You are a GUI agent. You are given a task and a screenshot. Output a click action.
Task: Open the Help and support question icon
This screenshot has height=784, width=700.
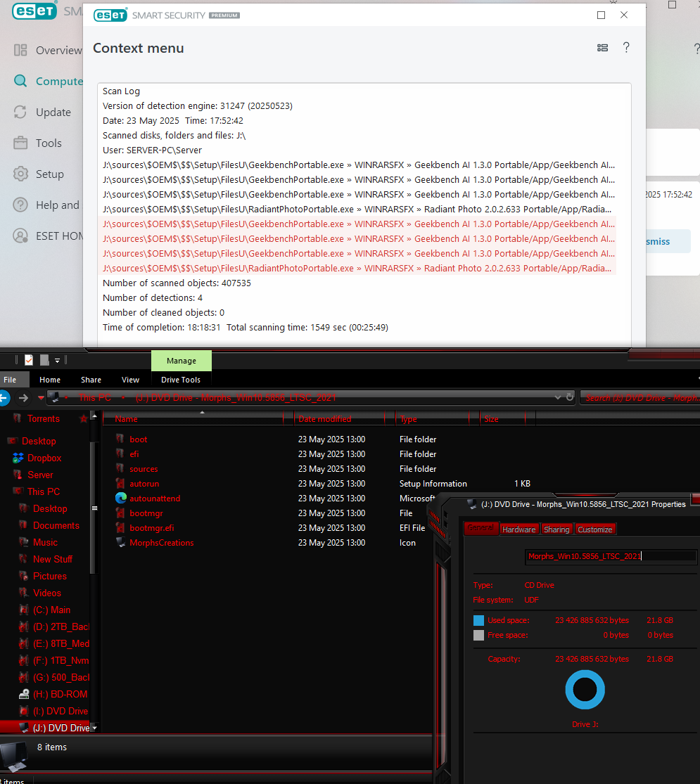pos(20,205)
